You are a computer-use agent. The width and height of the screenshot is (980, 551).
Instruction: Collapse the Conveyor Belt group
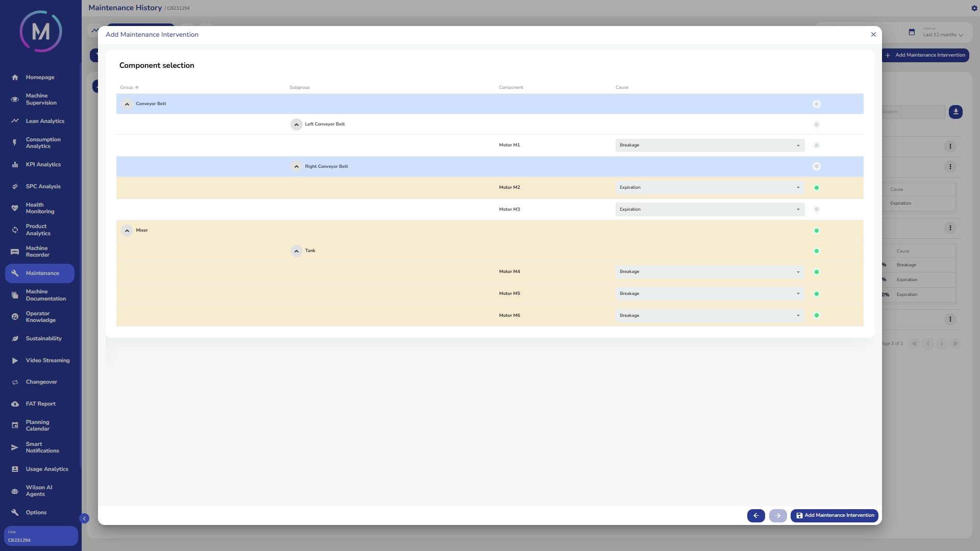127,104
